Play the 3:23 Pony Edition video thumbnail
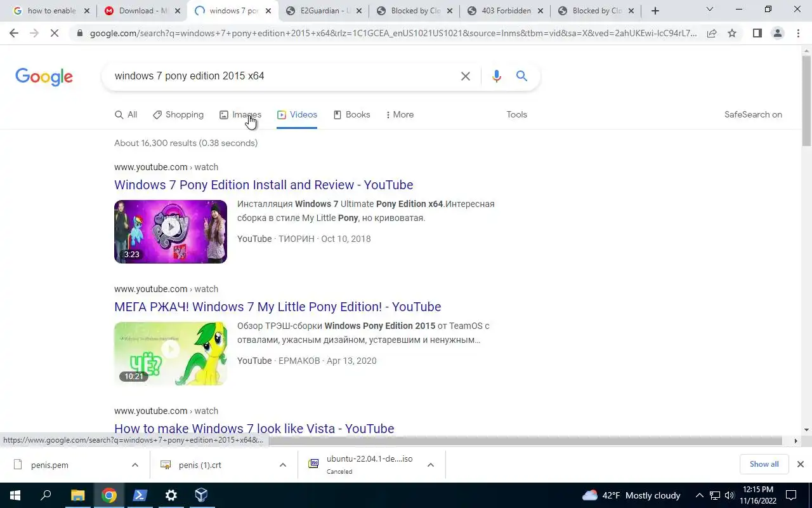 point(171,232)
